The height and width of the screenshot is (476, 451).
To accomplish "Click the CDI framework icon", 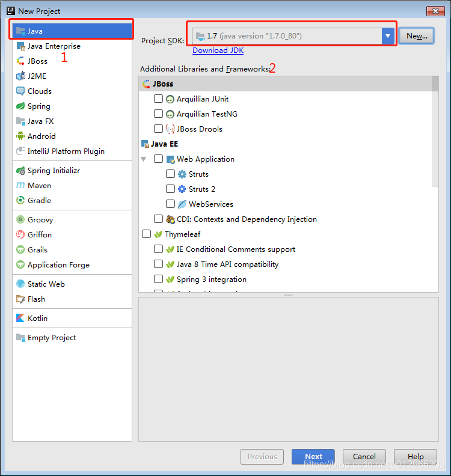I will coord(170,219).
